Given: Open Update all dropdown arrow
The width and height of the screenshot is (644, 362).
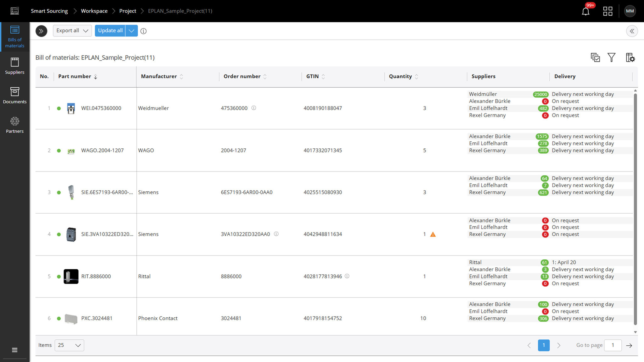Looking at the screenshot, I should (x=132, y=30).
